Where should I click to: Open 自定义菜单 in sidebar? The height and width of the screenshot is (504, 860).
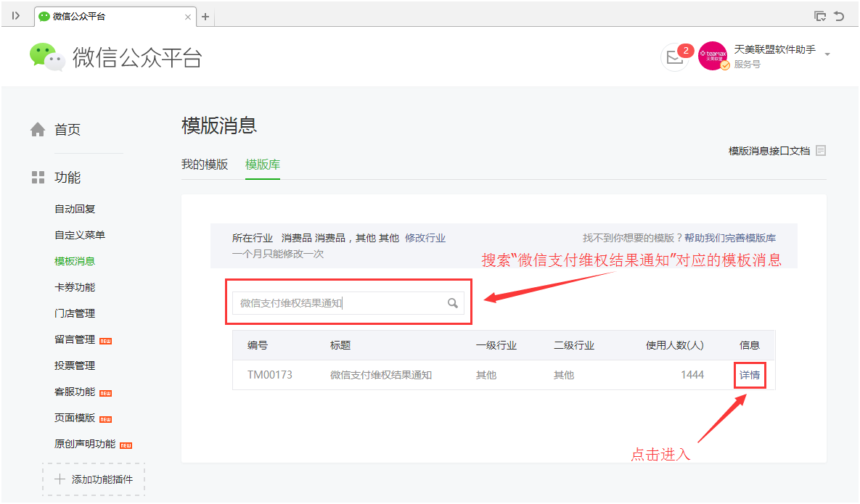click(80, 235)
